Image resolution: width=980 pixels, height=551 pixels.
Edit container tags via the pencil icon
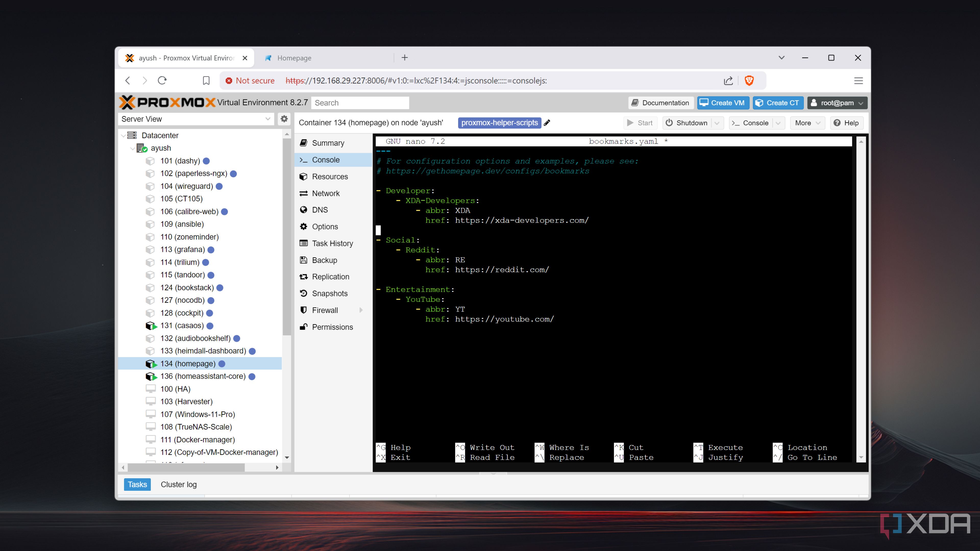[547, 123]
